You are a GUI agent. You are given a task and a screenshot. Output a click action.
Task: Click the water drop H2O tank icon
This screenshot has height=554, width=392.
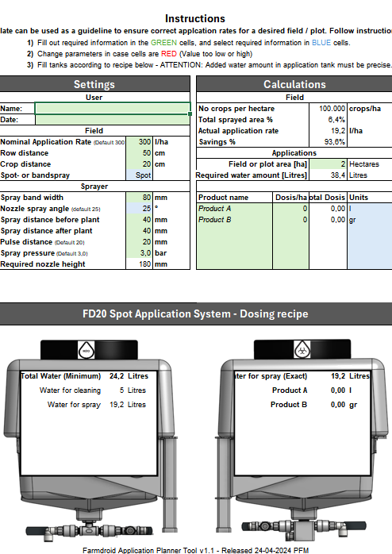(86, 351)
